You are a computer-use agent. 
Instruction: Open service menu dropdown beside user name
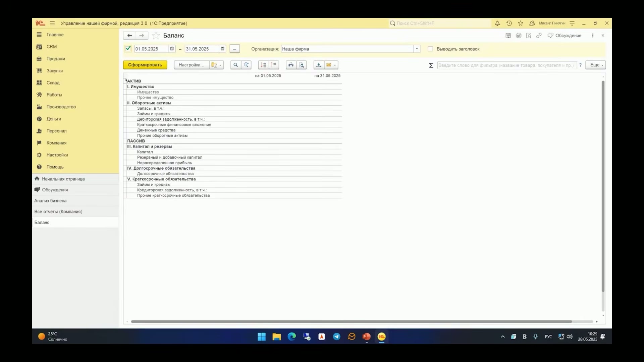click(x=572, y=23)
